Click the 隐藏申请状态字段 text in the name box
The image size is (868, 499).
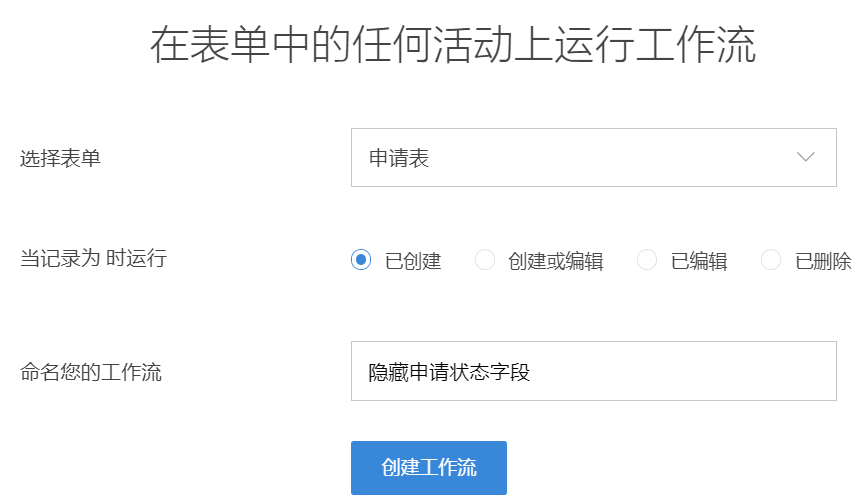click(449, 373)
